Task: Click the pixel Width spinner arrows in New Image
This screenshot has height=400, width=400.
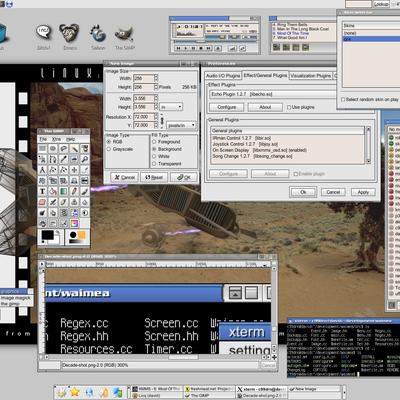Action: 156,78
